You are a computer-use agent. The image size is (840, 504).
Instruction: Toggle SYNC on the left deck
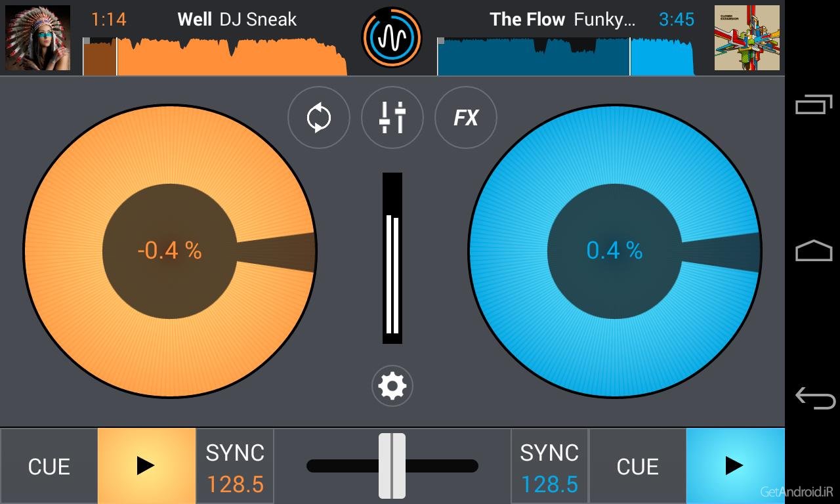pyautogui.click(x=235, y=467)
